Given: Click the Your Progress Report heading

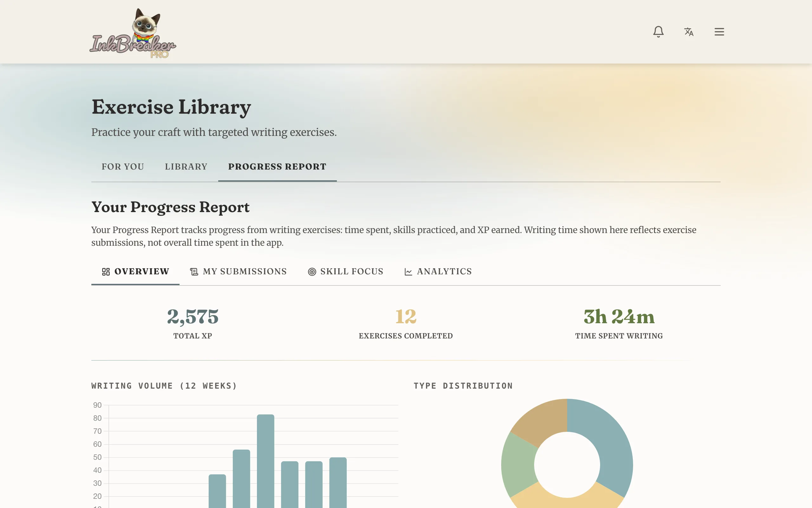Looking at the screenshot, I should pyautogui.click(x=170, y=207).
